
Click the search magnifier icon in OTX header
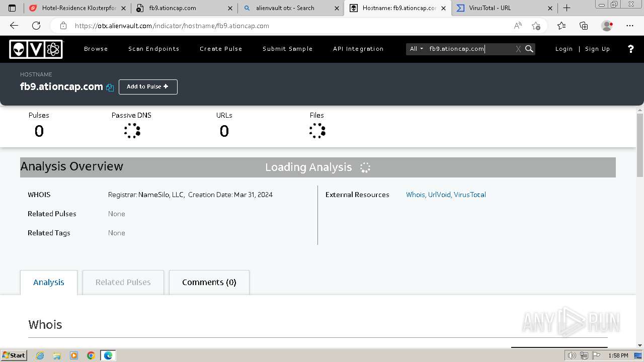pos(529,49)
